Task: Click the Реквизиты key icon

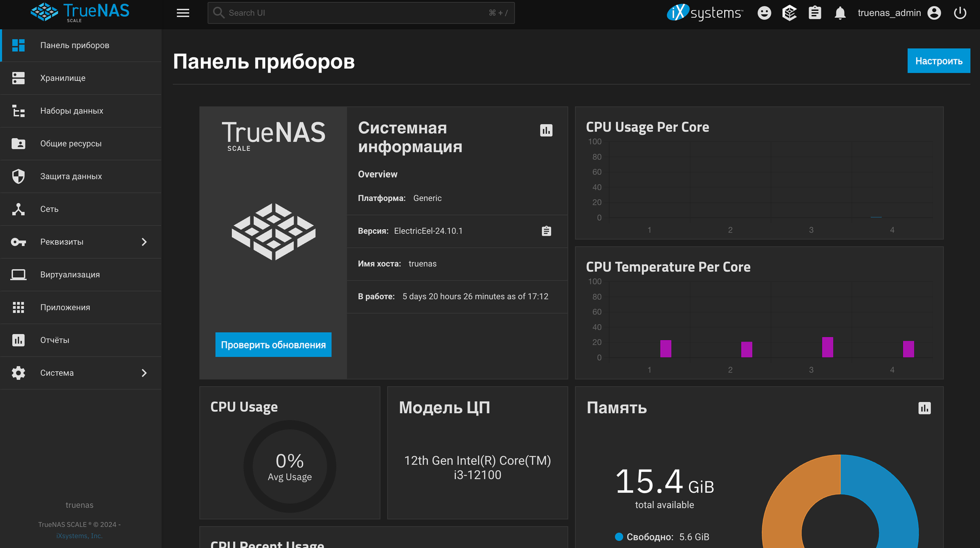Action: [x=18, y=242]
